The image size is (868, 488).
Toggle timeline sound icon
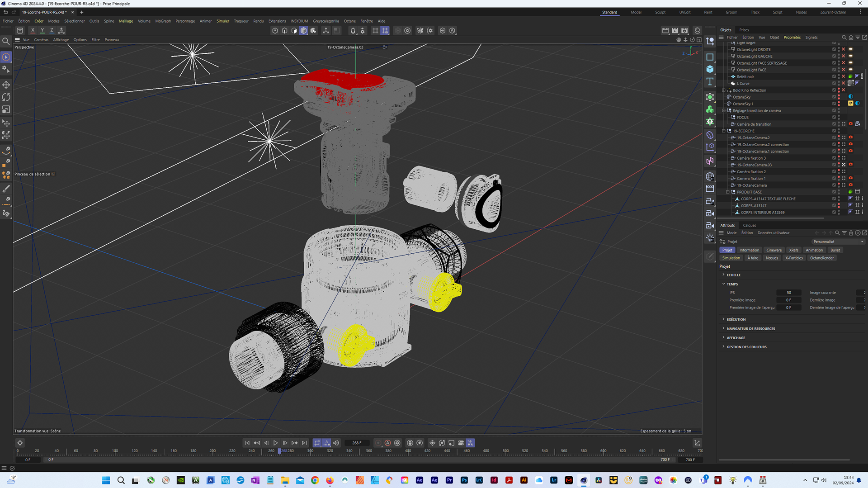(336, 443)
